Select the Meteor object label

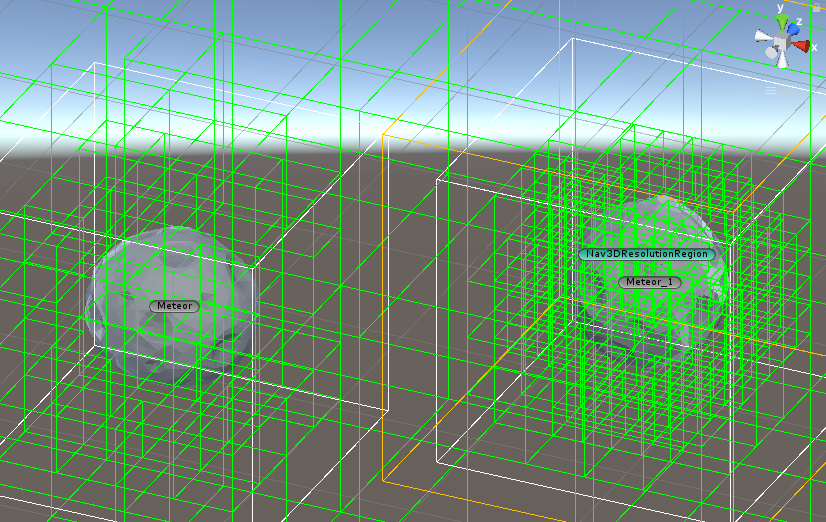(x=174, y=306)
